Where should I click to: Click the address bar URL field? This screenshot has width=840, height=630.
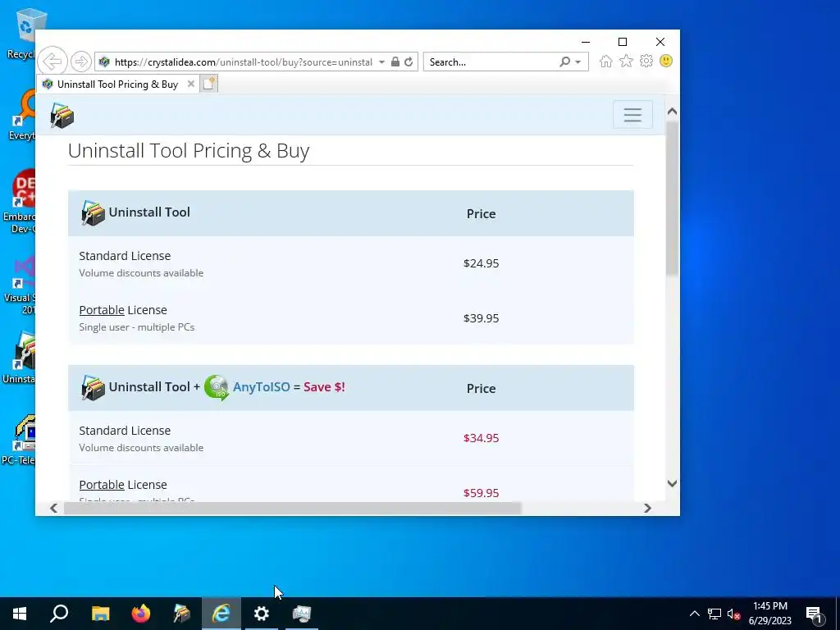pyautogui.click(x=243, y=62)
